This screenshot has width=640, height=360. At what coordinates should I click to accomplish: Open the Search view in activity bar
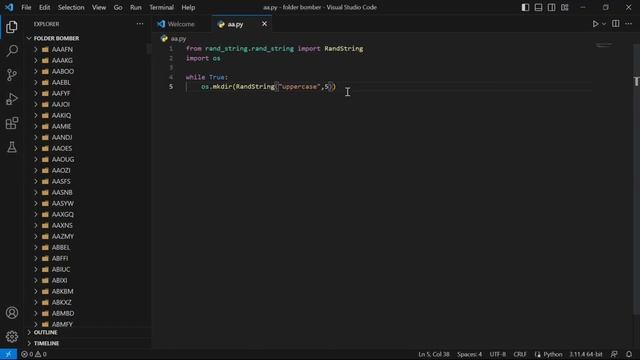click(x=12, y=51)
